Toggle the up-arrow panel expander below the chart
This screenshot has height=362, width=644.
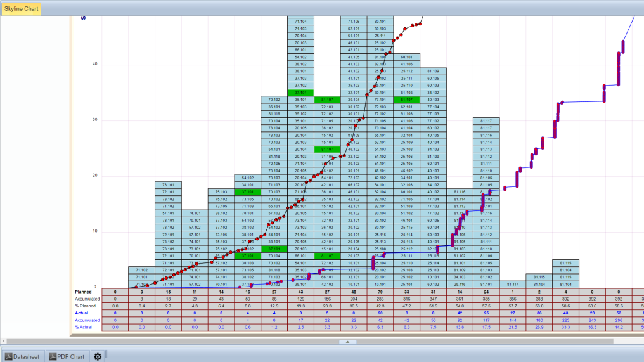(x=347, y=342)
